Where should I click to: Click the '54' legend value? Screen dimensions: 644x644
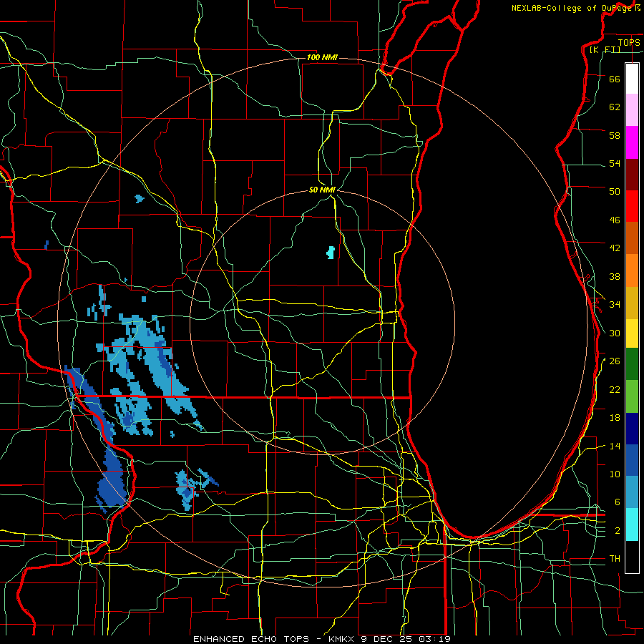(615, 163)
